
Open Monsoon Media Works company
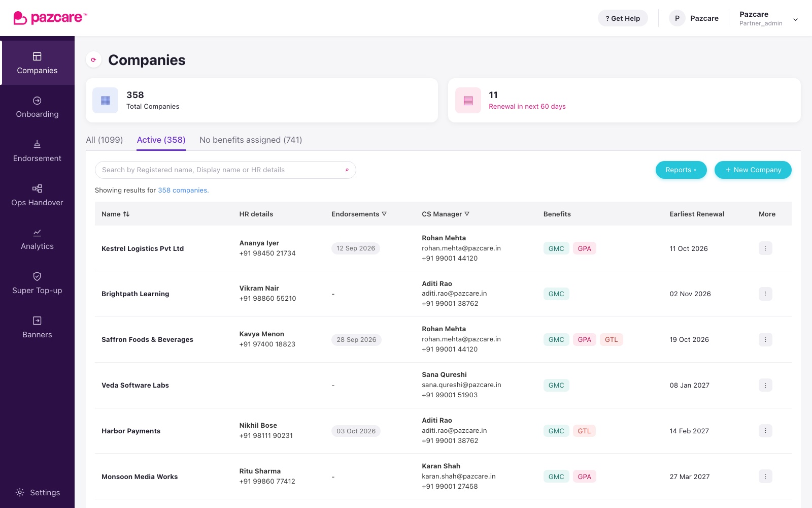pyautogui.click(x=140, y=477)
